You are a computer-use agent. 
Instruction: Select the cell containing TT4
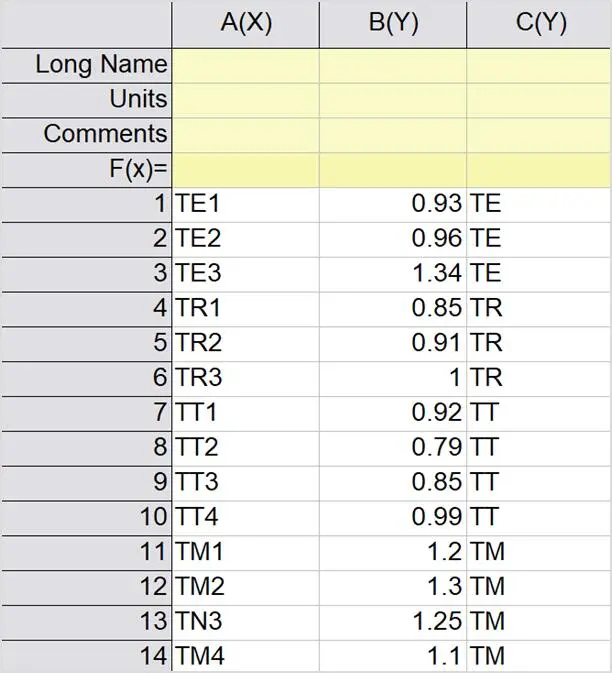(x=245, y=518)
